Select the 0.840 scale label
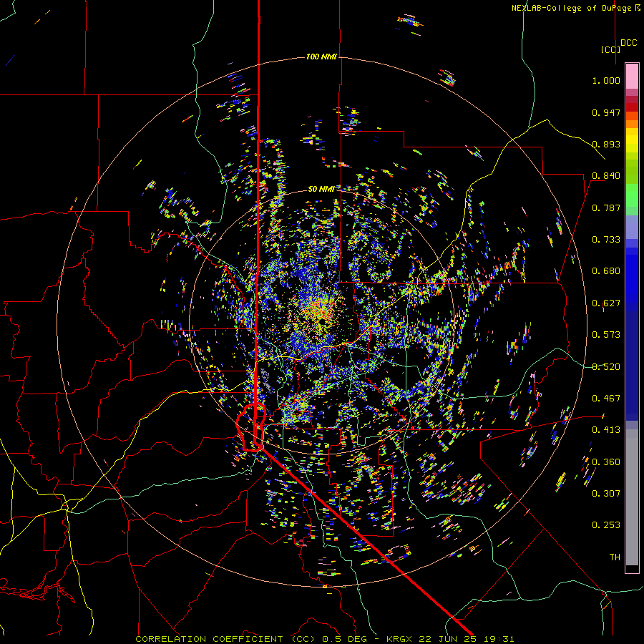The image size is (644, 644). (x=606, y=176)
